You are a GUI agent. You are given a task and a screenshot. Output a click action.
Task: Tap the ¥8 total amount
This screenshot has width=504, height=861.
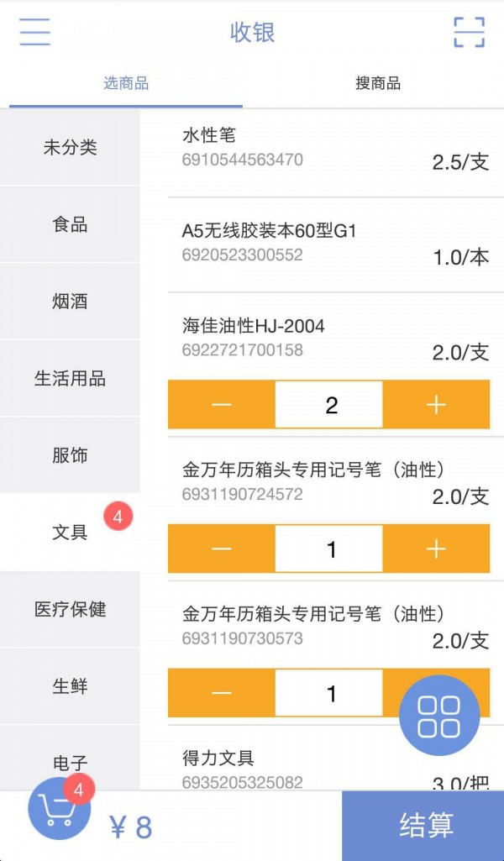coord(130,827)
